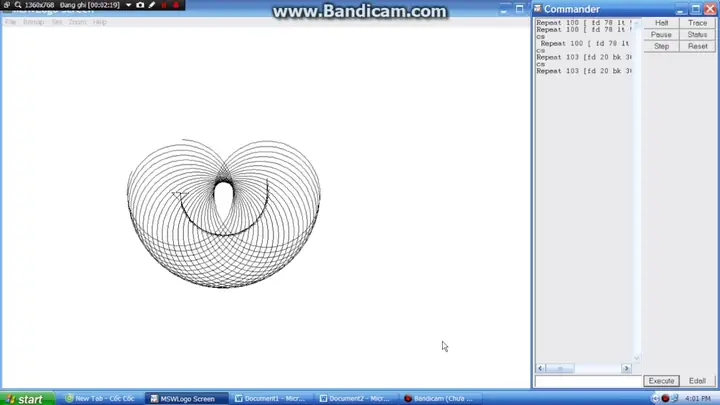
Task: Select first 'Repeat 100 [ fd 78 lt' history line
Action: 584,22
